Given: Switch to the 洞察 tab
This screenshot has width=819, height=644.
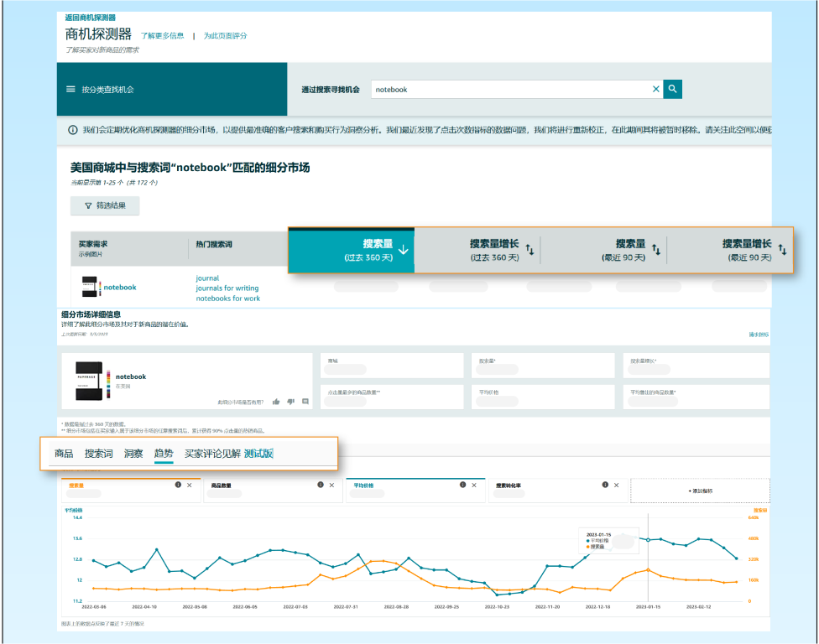Looking at the screenshot, I should point(133,454).
